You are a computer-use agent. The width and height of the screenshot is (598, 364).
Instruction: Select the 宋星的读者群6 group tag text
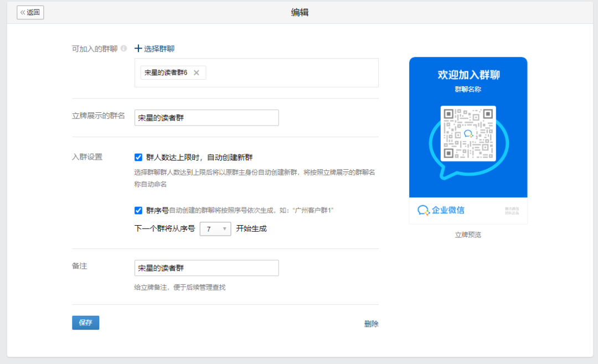coord(166,72)
